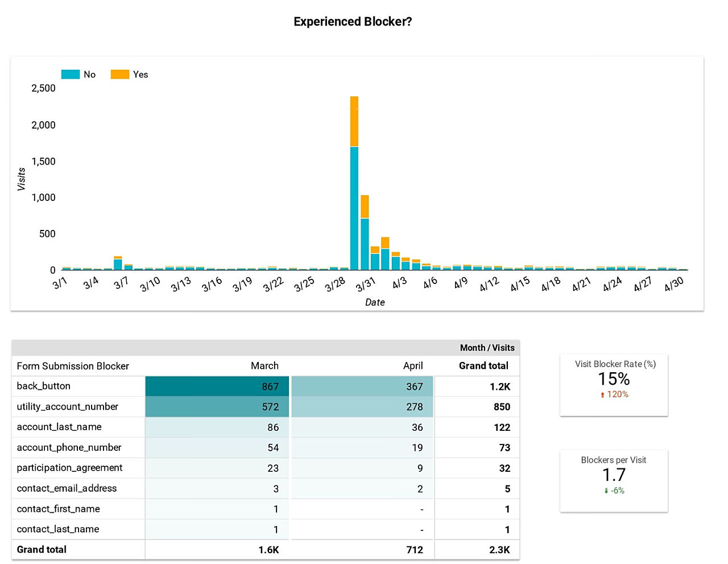The width and height of the screenshot is (728, 564).
Task: Select the 1.7 Blockers per Visit value
Action: (x=614, y=475)
